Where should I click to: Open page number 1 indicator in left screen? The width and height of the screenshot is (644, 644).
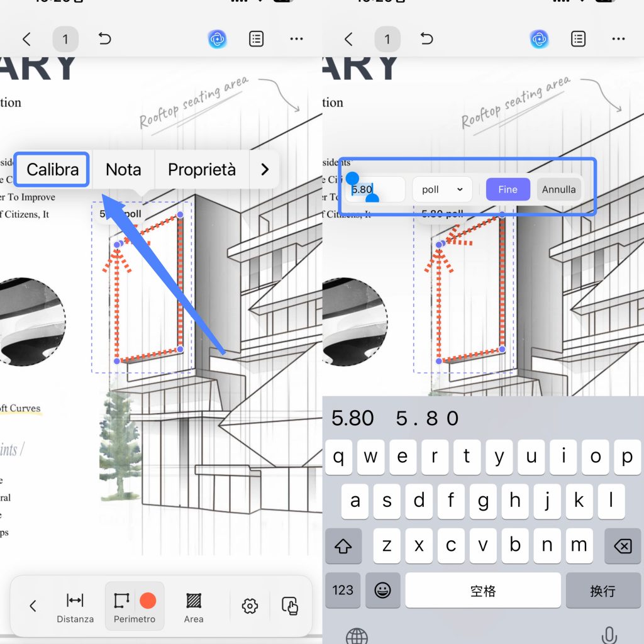pos(65,40)
